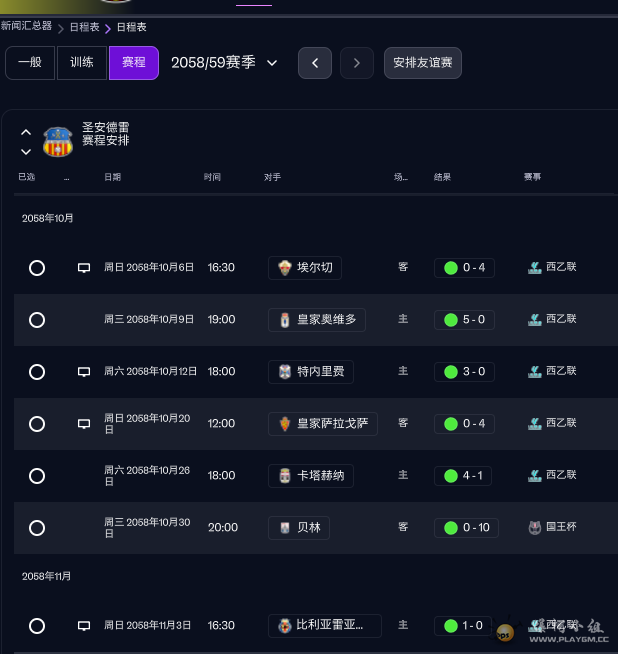Screen dimensions: 618x654
Task: Open the 3-0 result against 特内里费
Action: pyautogui.click(x=464, y=372)
